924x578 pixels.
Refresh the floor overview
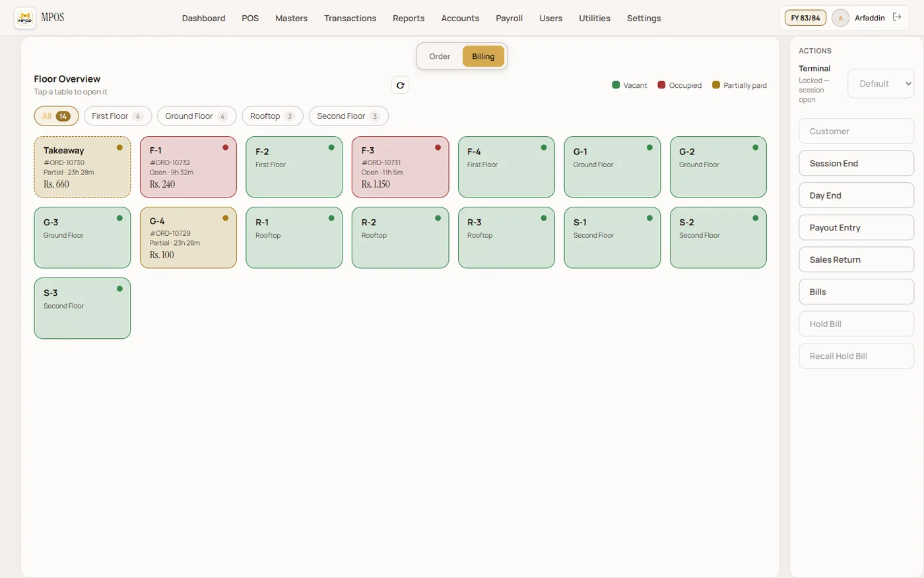coord(400,85)
